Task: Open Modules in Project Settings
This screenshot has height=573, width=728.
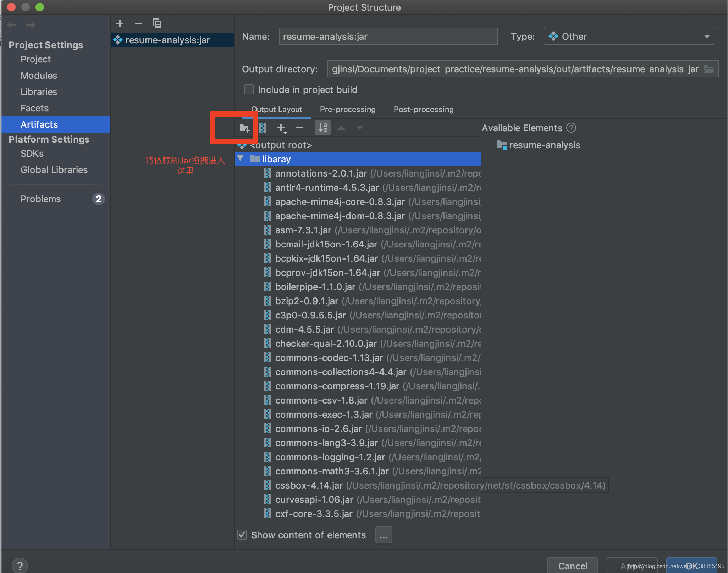Action: tap(39, 76)
